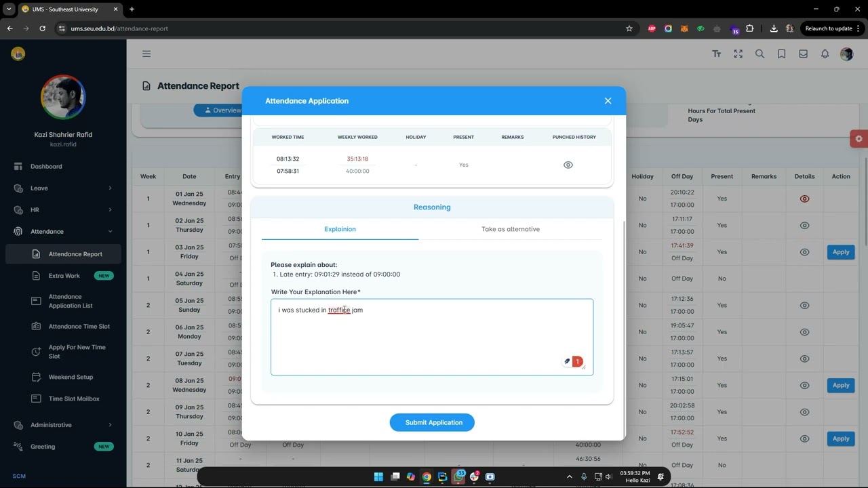Click inside the explanation text area
868x488 pixels.
pos(432,337)
